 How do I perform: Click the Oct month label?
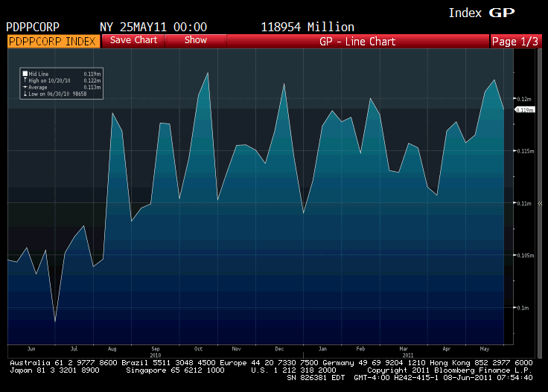(198, 349)
